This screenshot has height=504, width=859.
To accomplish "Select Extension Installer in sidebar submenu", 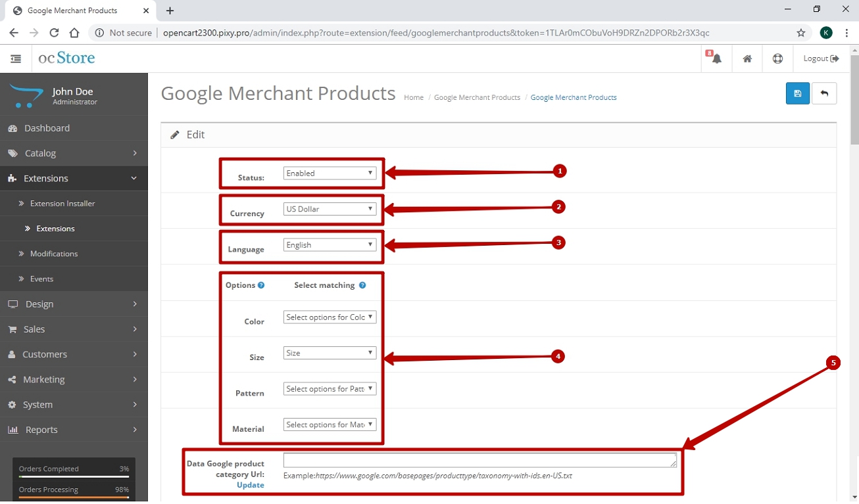I will (x=62, y=204).
